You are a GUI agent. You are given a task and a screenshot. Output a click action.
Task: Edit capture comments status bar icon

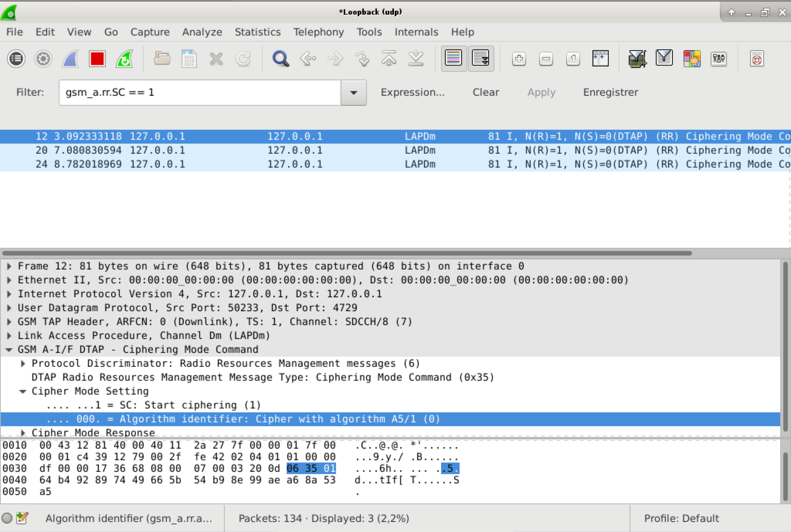[22, 518]
